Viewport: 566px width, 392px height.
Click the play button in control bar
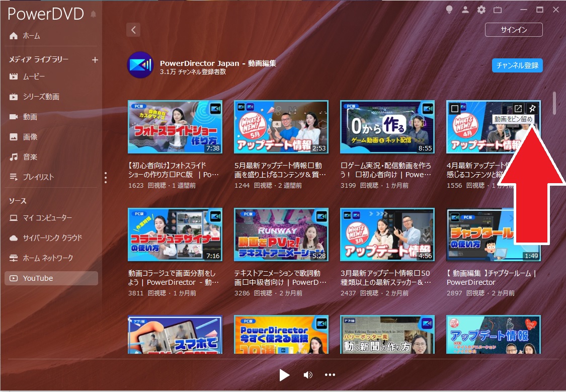[x=284, y=375]
